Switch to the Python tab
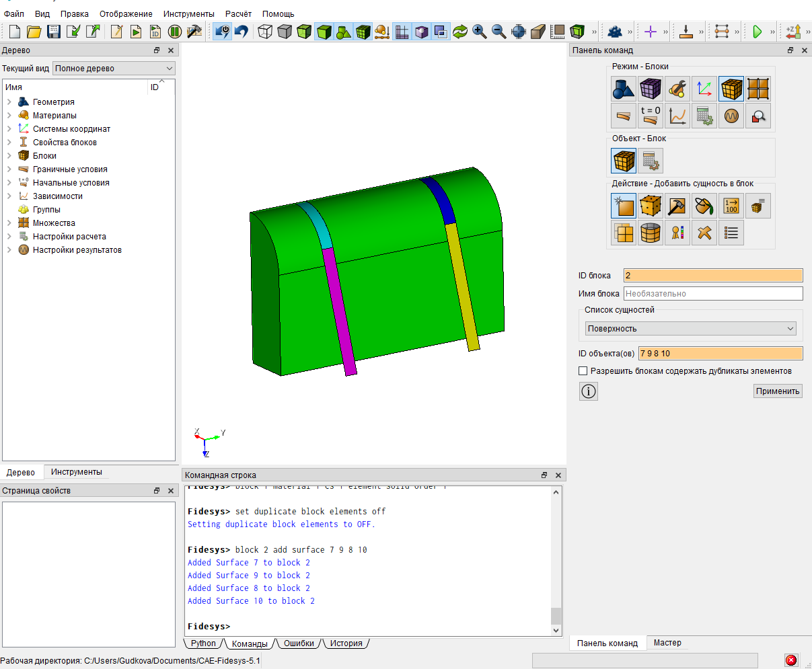This screenshot has height=669, width=812. point(203,643)
